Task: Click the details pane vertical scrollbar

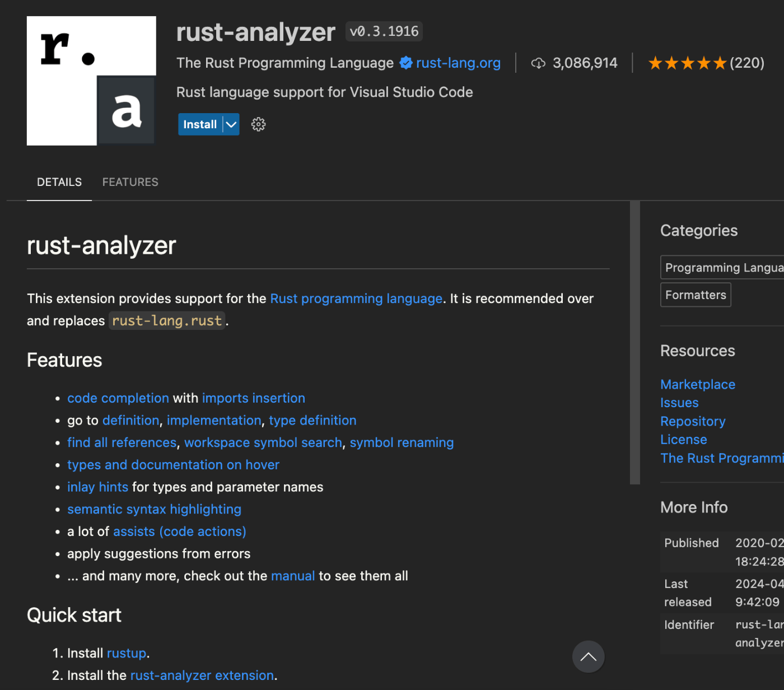Action: click(x=635, y=343)
